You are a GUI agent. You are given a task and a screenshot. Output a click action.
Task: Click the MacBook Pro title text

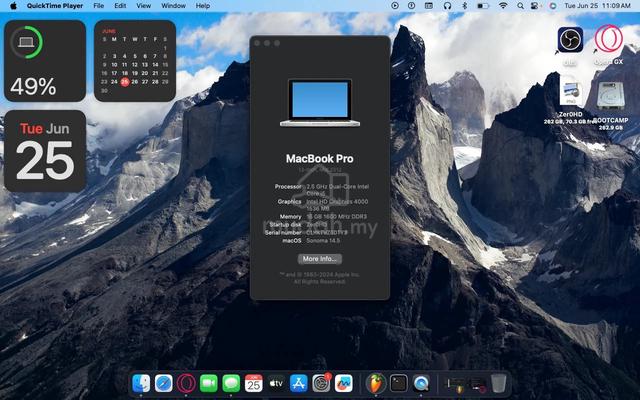pos(320,159)
